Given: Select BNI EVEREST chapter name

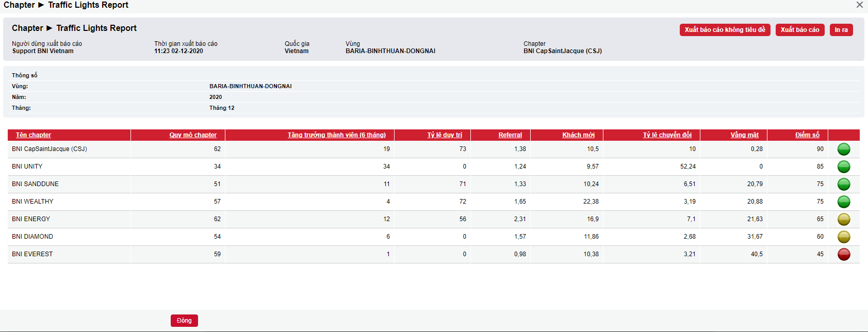Looking at the screenshot, I should tap(32, 254).
